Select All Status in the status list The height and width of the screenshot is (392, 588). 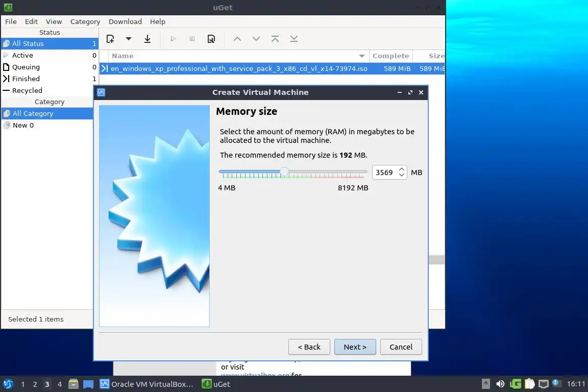click(x=50, y=43)
